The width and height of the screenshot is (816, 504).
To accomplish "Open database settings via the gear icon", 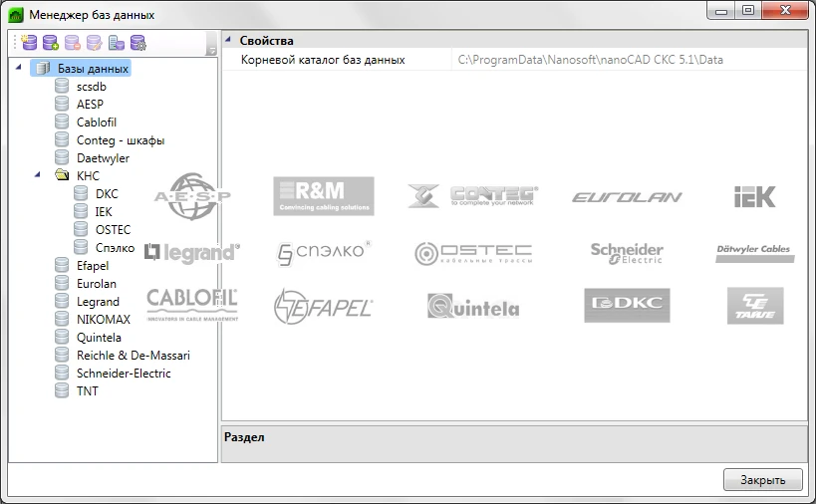I will [x=137, y=44].
